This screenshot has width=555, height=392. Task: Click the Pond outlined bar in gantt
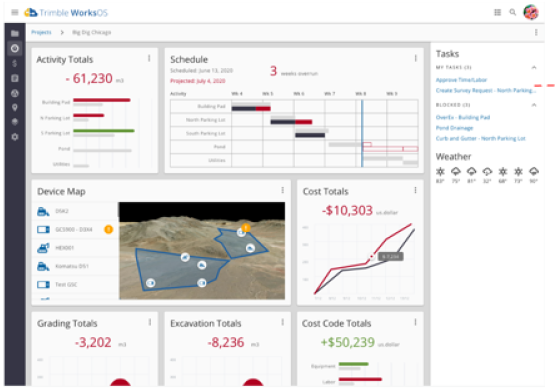390,149
